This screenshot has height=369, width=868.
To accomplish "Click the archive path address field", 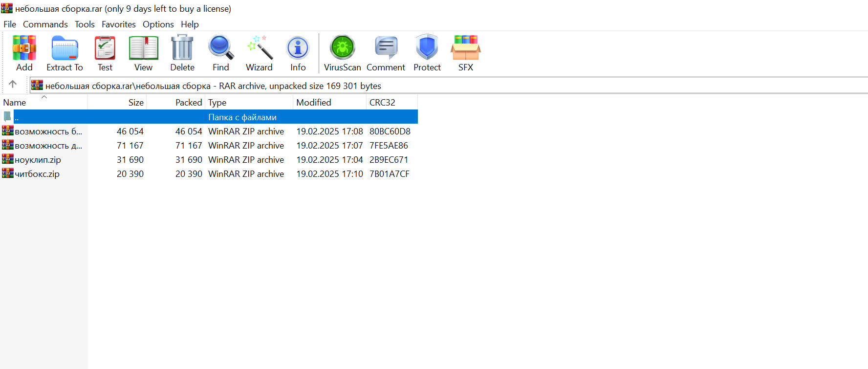I will [x=449, y=86].
